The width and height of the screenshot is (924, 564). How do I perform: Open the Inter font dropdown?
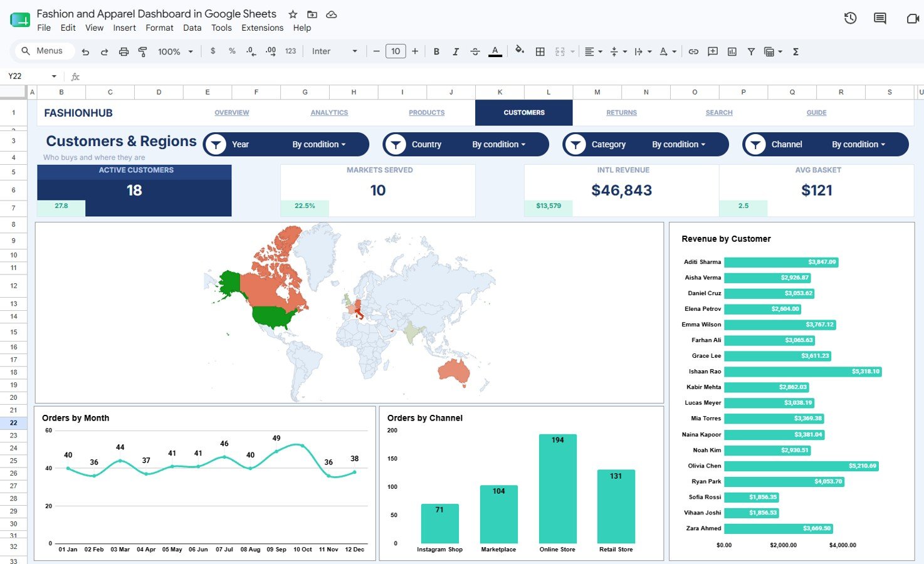[x=335, y=51]
